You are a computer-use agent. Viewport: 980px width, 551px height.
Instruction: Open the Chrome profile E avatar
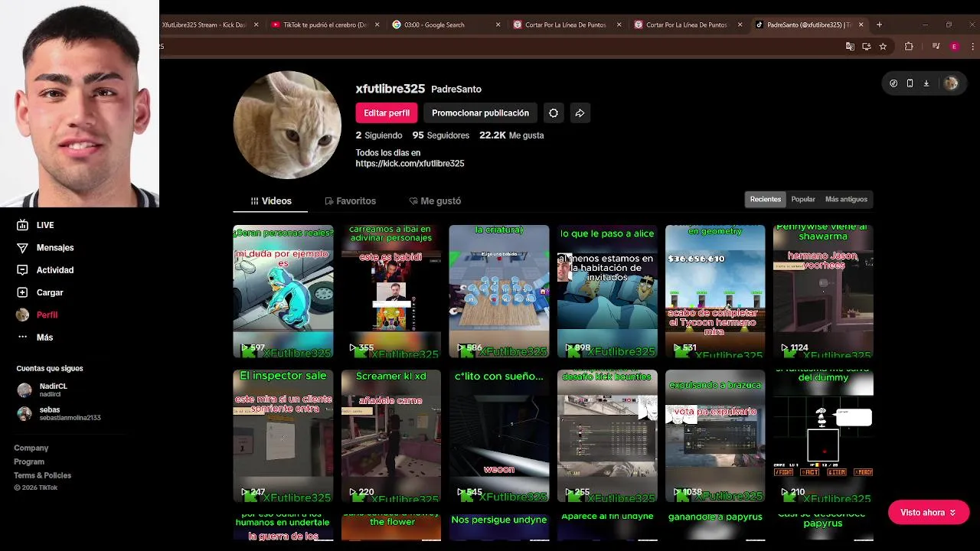[x=954, y=47]
